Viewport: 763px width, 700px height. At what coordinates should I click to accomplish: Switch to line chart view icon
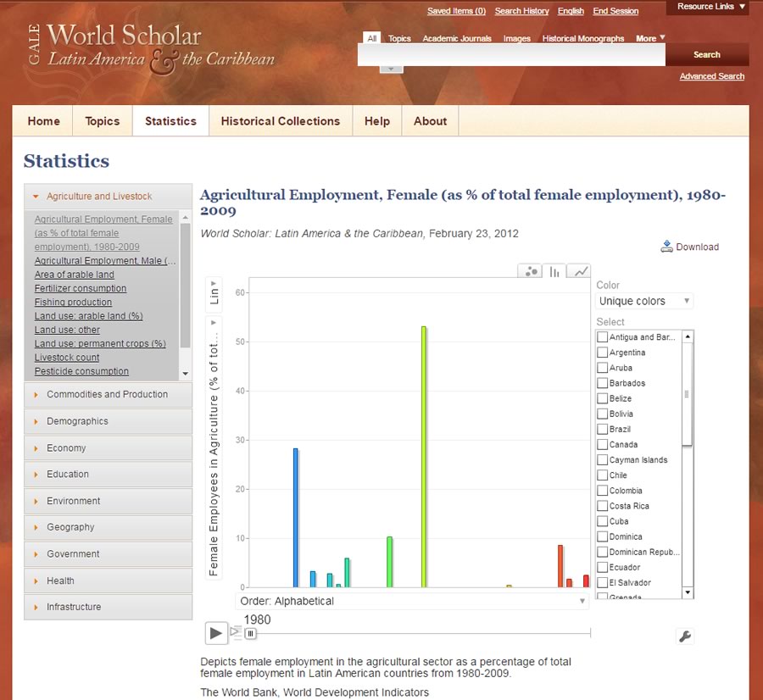[578, 271]
